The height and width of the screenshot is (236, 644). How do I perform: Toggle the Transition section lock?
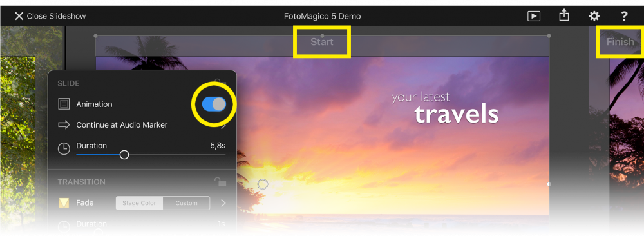(x=220, y=181)
